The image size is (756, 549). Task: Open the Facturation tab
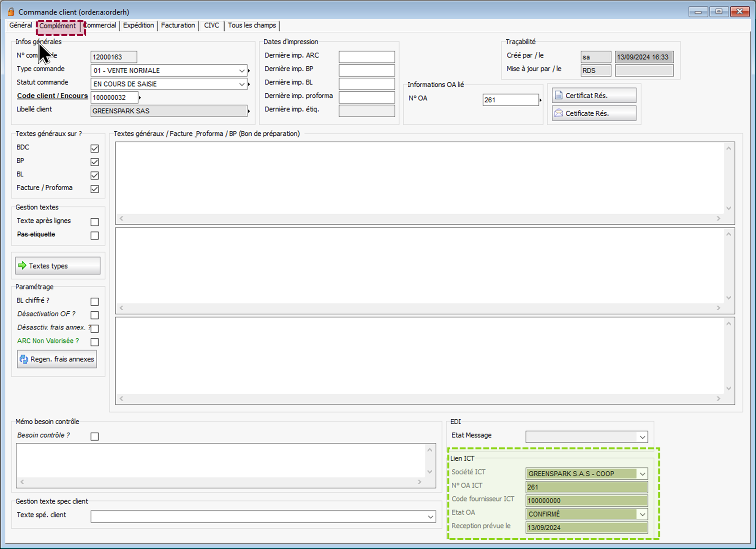pos(178,25)
